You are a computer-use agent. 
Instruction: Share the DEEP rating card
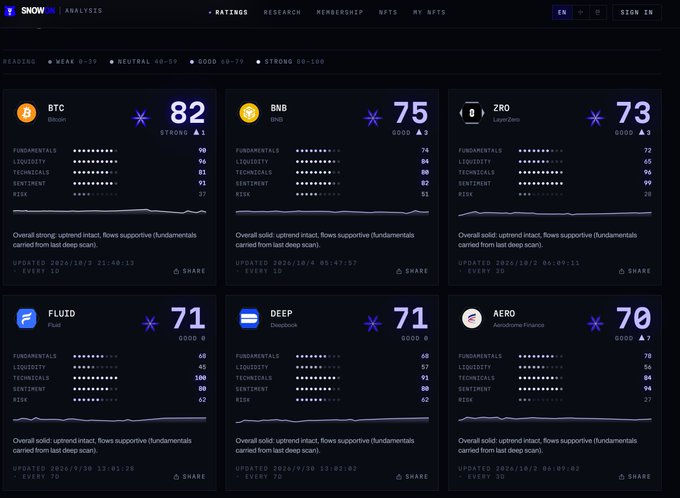click(412, 477)
